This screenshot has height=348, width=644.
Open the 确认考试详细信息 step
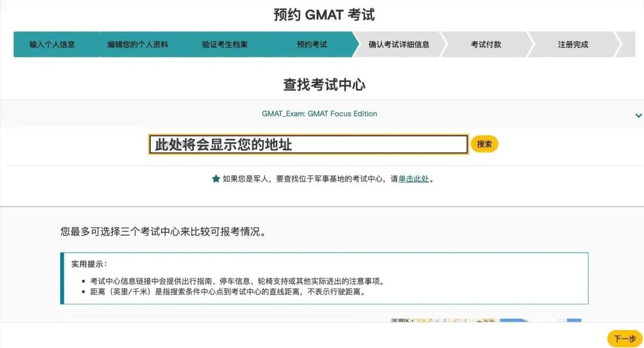(398, 44)
